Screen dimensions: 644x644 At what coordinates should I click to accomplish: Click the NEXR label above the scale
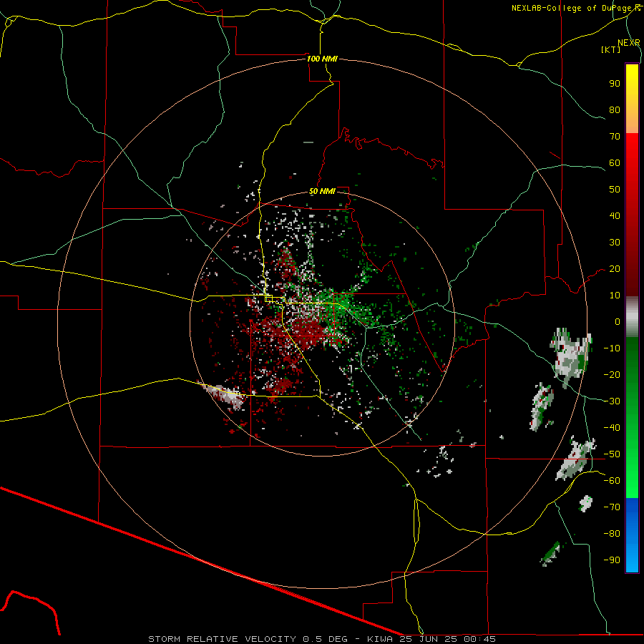629,43
